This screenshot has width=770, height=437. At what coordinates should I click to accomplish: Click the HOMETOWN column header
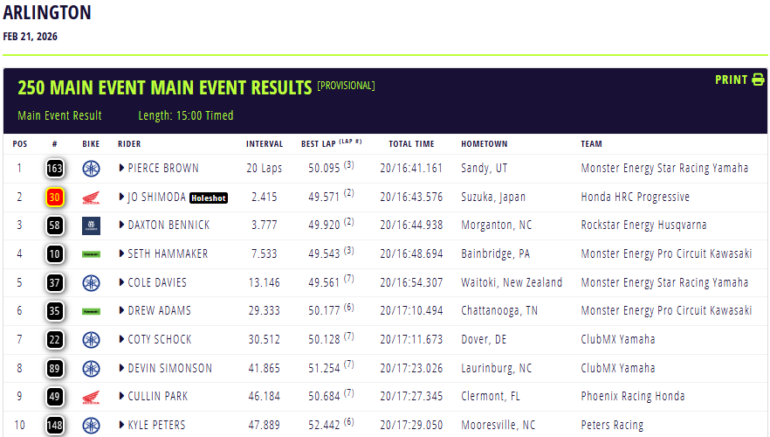pyautogui.click(x=484, y=144)
